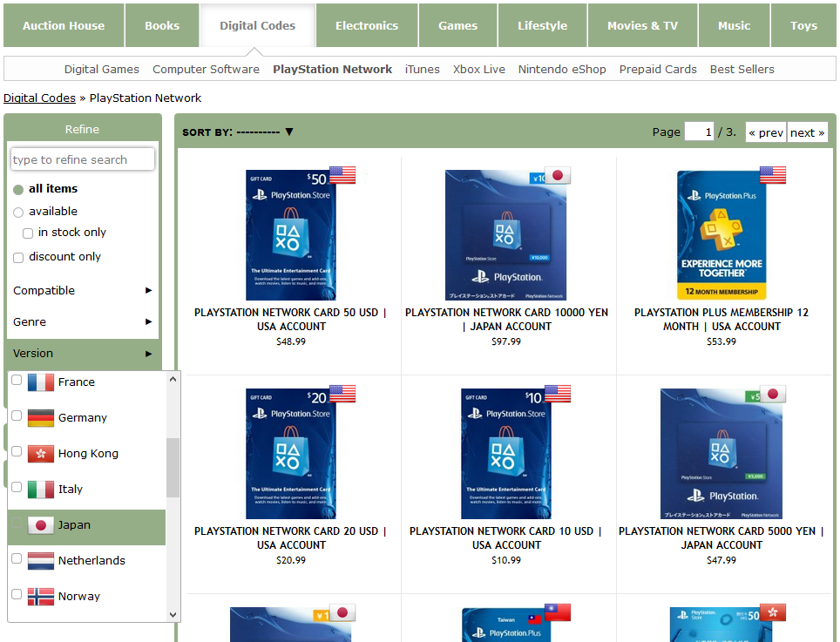Enable the in stock only checkbox

[28, 233]
